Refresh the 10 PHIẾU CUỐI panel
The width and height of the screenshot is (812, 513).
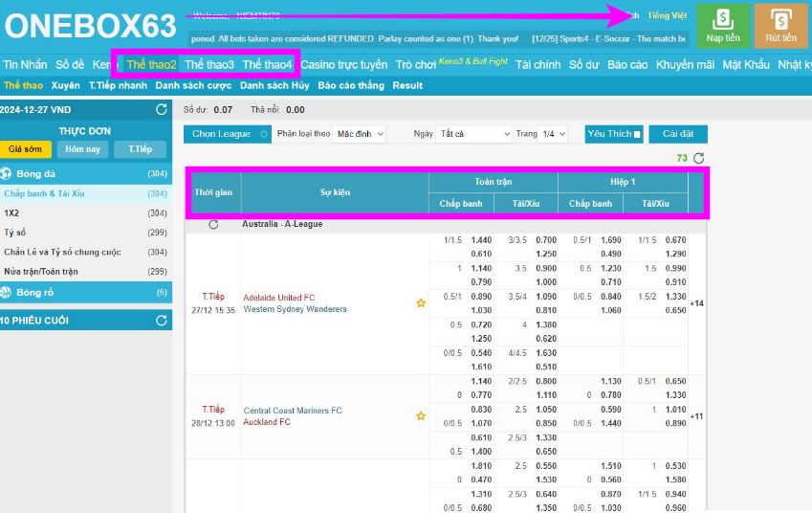[162, 321]
